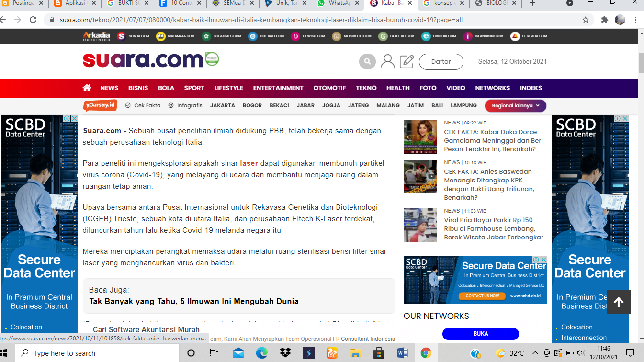Go back to previous page
The image size is (644, 362).
(x=3, y=20)
